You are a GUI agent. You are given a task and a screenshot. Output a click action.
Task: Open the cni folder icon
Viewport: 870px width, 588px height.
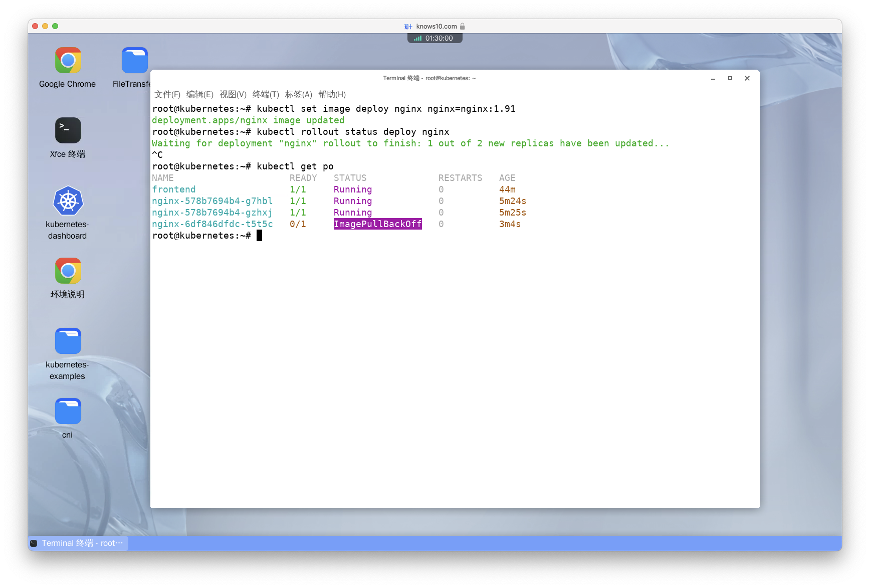click(68, 411)
